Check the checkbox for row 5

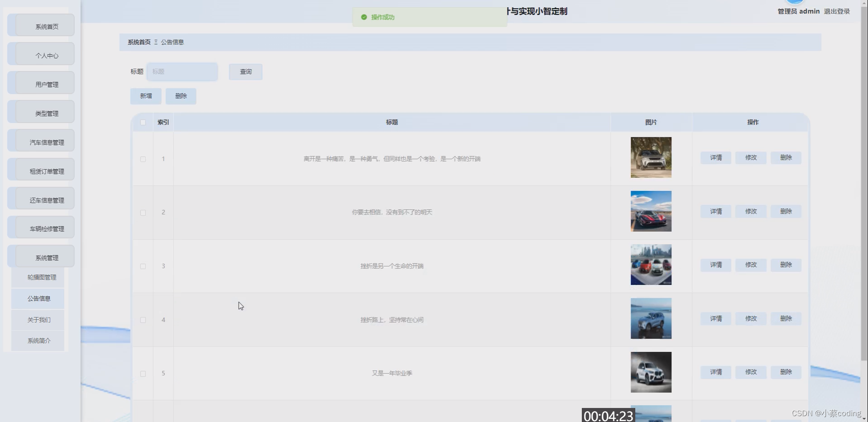143,374
